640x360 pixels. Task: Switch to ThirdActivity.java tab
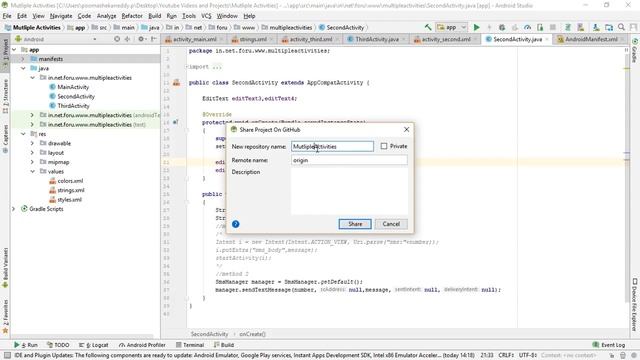(x=376, y=39)
